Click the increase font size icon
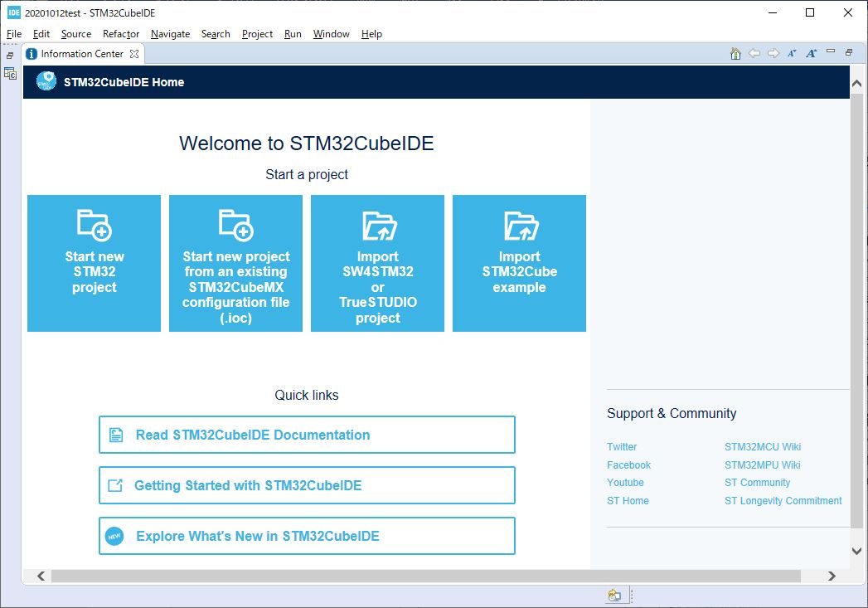The height and width of the screenshot is (608, 868). coord(812,54)
